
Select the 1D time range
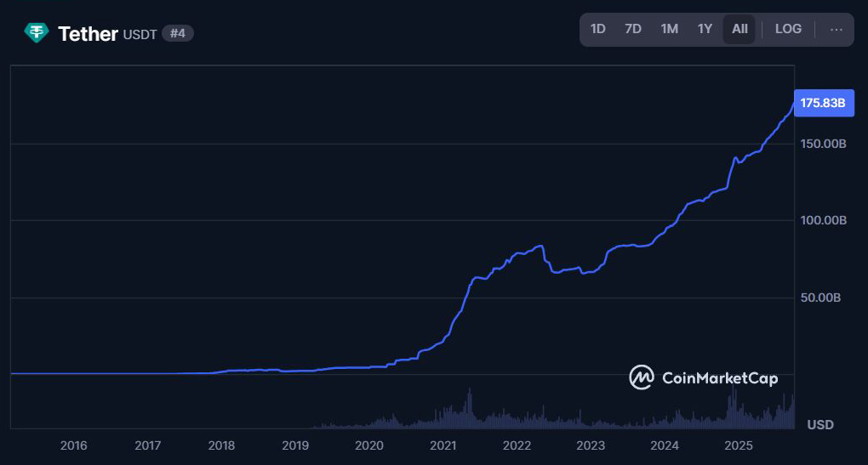point(598,29)
